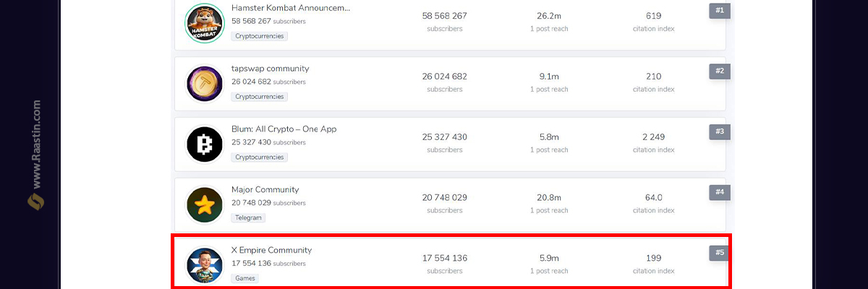Open the Major Community title link
Image resolution: width=868 pixels, height=289 pixels.
point(265,190)
